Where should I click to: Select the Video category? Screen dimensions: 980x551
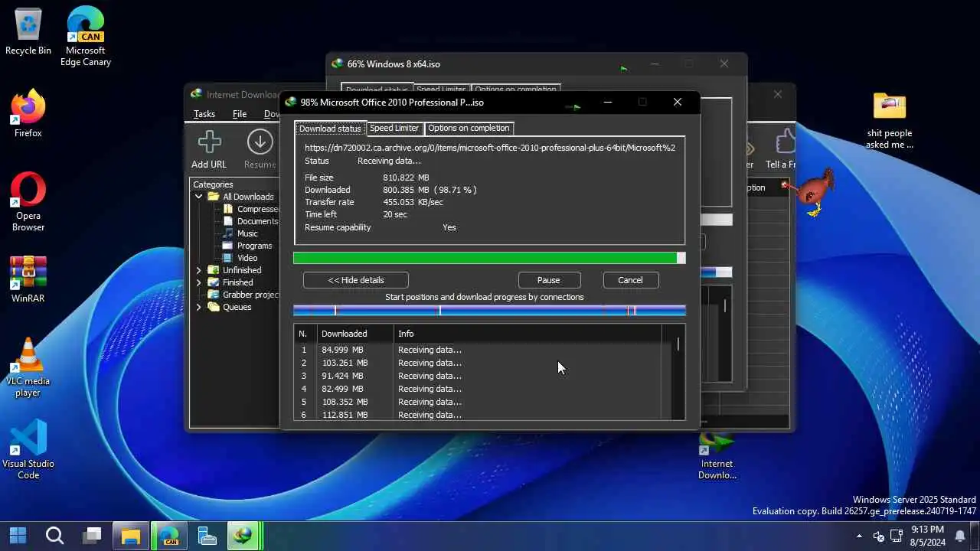[x=247, y=258]
